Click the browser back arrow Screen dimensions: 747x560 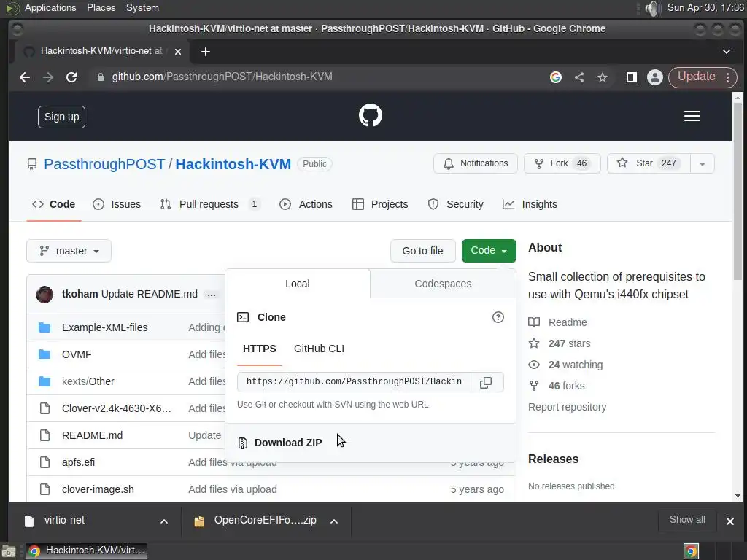coord(25,77)
